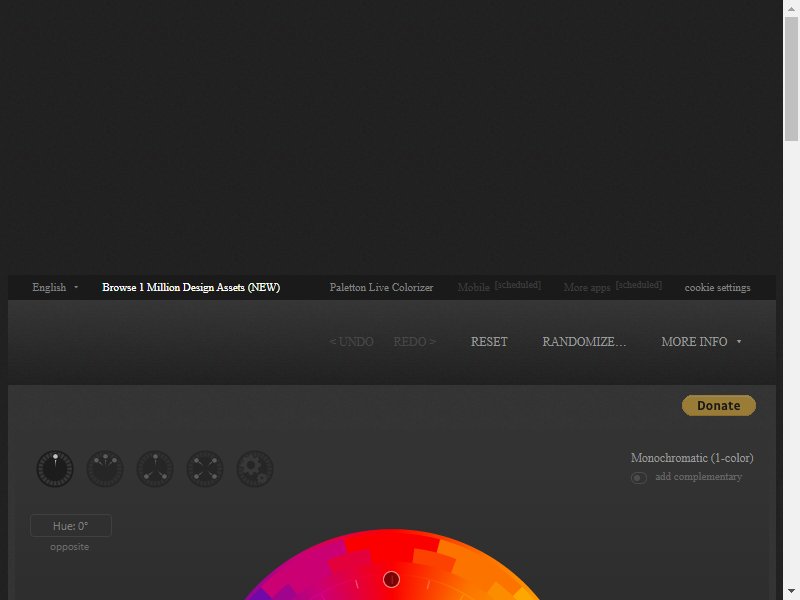Click the Monochromatic (1-color) label
Viewport: 800px width, 600px height.
click(692, 458)
